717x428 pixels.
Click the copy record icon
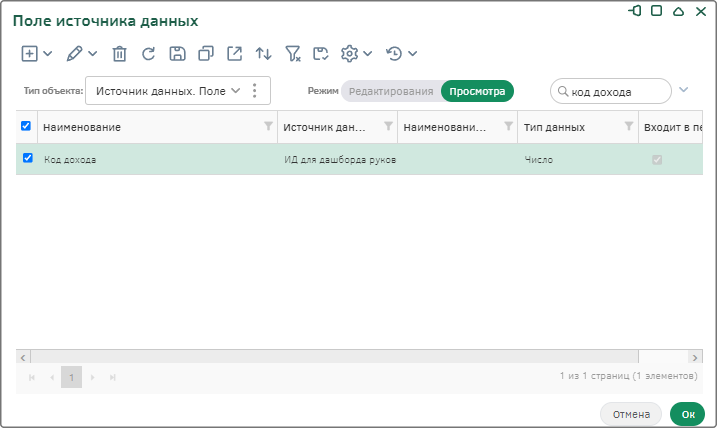206,54
